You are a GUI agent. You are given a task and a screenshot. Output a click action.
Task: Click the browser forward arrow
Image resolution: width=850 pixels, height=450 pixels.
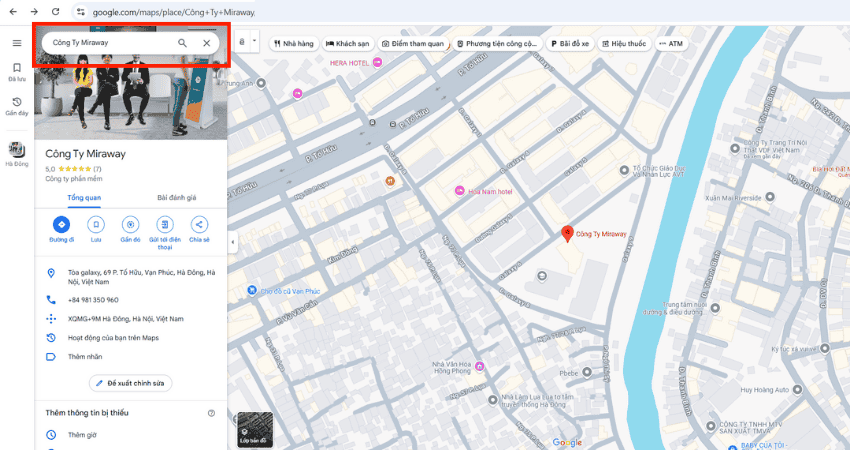click(34, 11)
